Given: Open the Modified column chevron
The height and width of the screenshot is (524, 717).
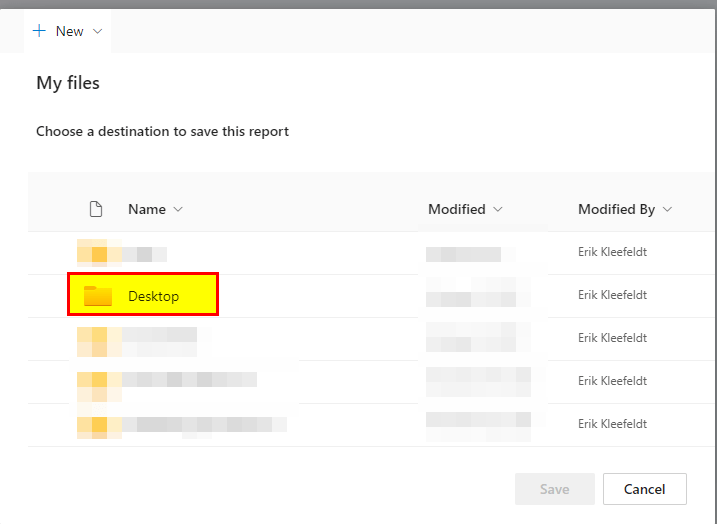Looking at the screenshot, I should [498, 209].
